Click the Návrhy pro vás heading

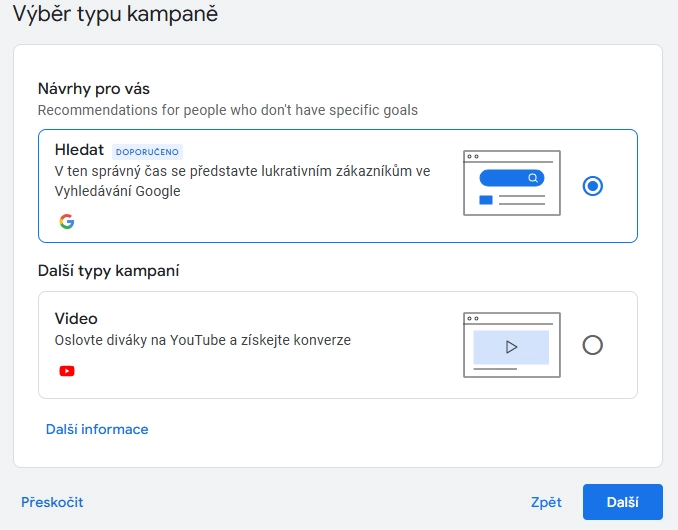[x=94, y=89]
